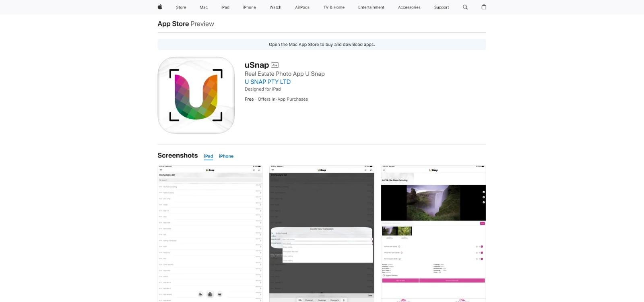The height and width of the screenshot is (302, 644).
Task: Go to iPad in navigation bar
Action: [x=225, y=7]
